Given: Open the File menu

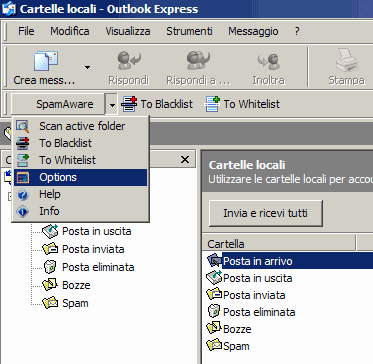Looking at the screenshot, I should tap(26, 31).
